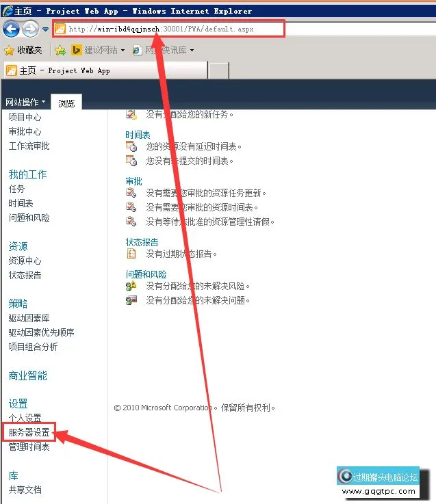The height and width of the screenshot is (504, 436).
Task: Click the new tasks reminder icon
Action: pyautogui.click(x=131, y=114)
